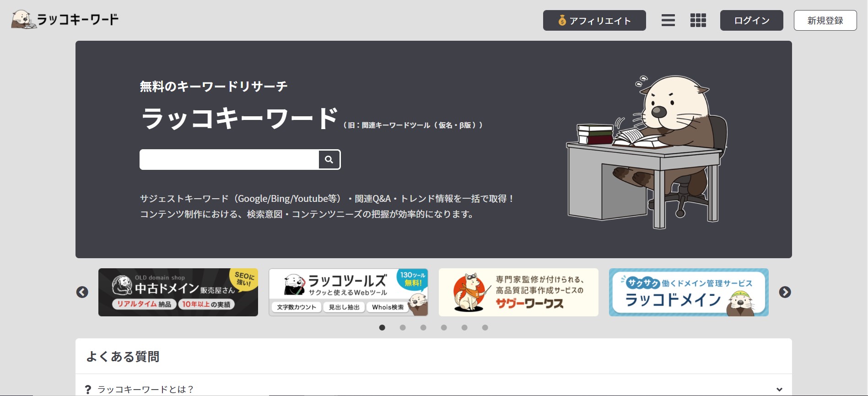Show next banners with right arrow

tap(785, 292)
